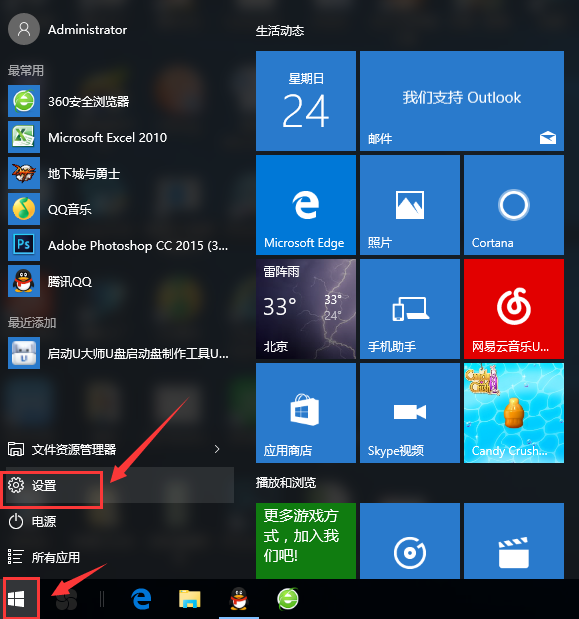
Task: Expand 文件资源管理器 jump list arrow
Action: point(217,449)
